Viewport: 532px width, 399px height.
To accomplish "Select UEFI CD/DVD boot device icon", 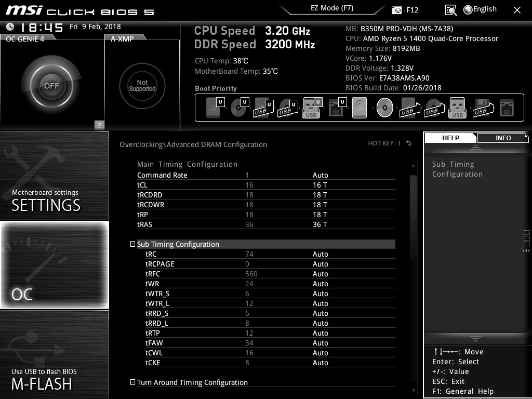I will 240,107.
